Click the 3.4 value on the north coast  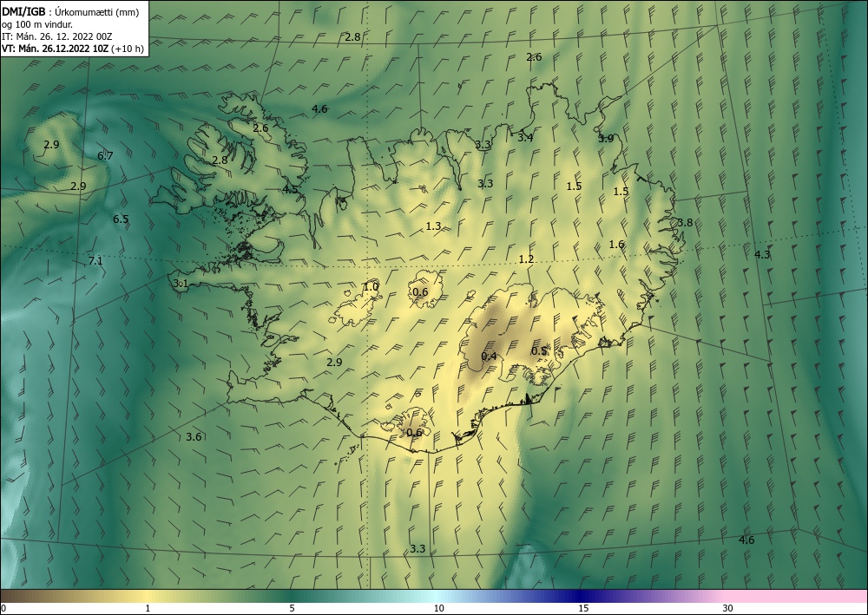pos(525,138)
